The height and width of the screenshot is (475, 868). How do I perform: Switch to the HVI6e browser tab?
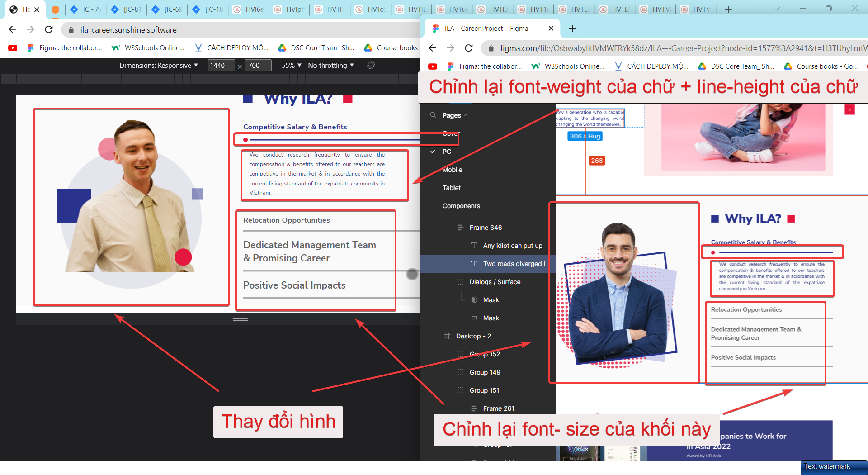pyautogui.click(x=249, y=9)
